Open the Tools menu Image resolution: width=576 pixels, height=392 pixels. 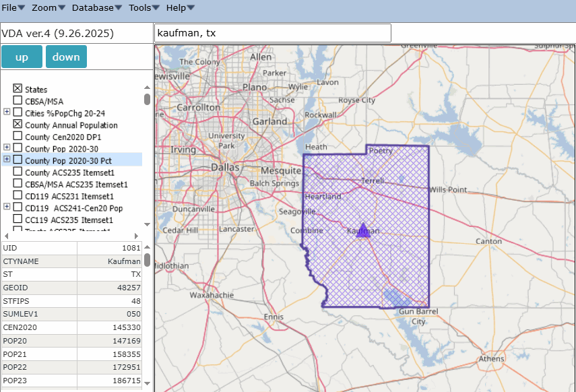tap(143, 7)
